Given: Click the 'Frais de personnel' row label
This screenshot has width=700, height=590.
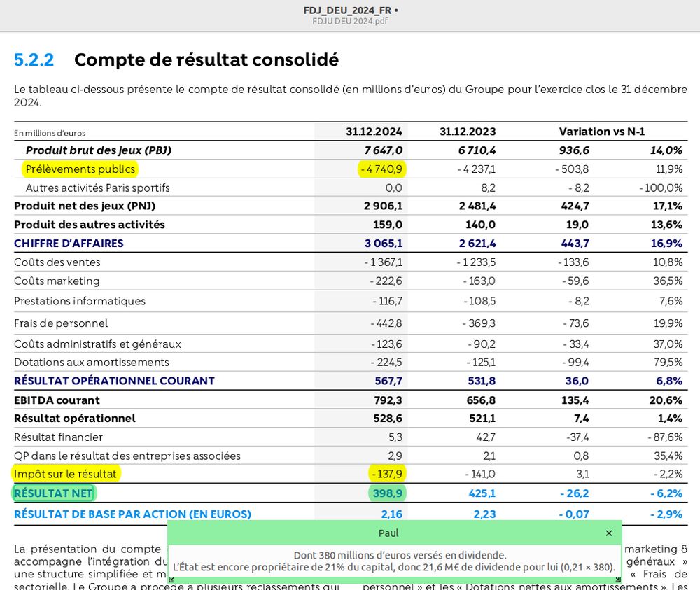Looking at the screenshot, I should pyautogui.click(x=61, y=323).
